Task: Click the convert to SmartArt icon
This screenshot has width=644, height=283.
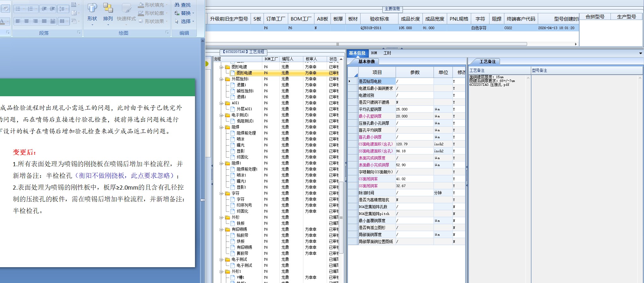Action: [74, 21]
